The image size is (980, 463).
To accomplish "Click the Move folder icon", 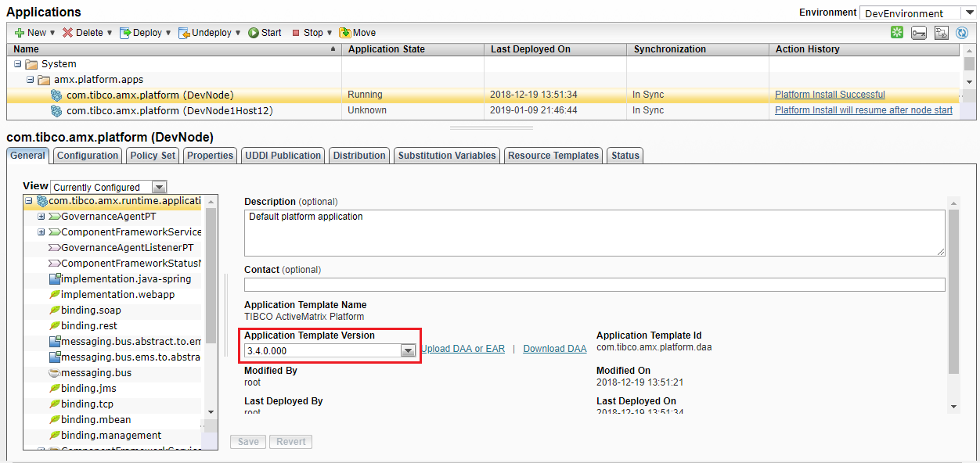I will (x=345, y=33).
